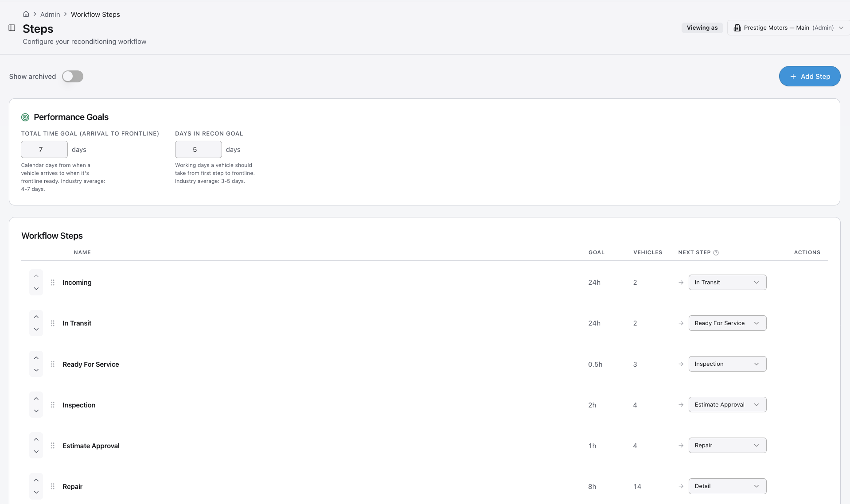Click the 1h goal for Estimate Approval
Viewport: 850px width, 504px height.
pos(592,446)
